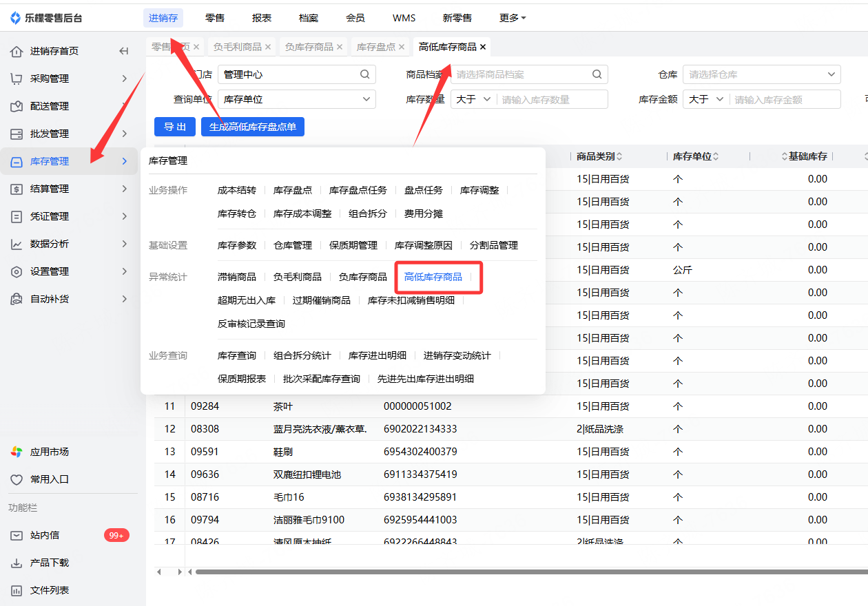The image size is (868, 606).
Task: Close the 高低库存商品 tab
Action: (x=483, y=47)
